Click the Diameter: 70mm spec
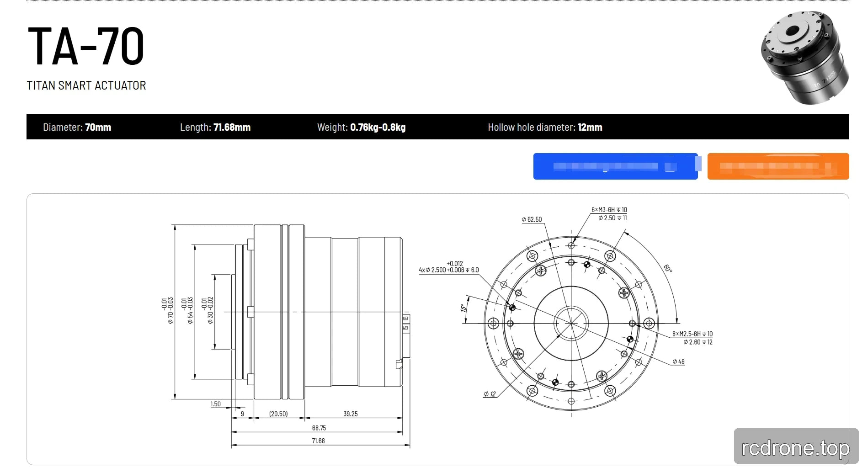The image size is (868, 473). (x=77, y=127)
